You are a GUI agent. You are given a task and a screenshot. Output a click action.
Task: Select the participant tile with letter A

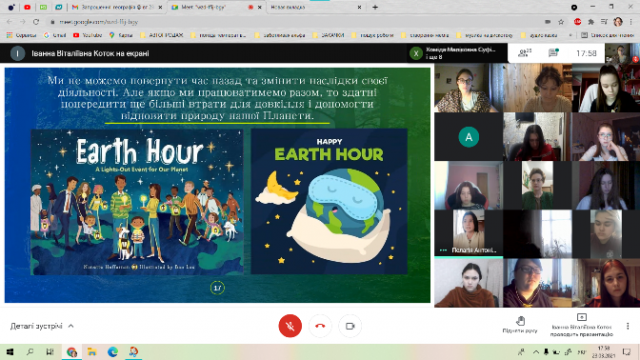468,137
